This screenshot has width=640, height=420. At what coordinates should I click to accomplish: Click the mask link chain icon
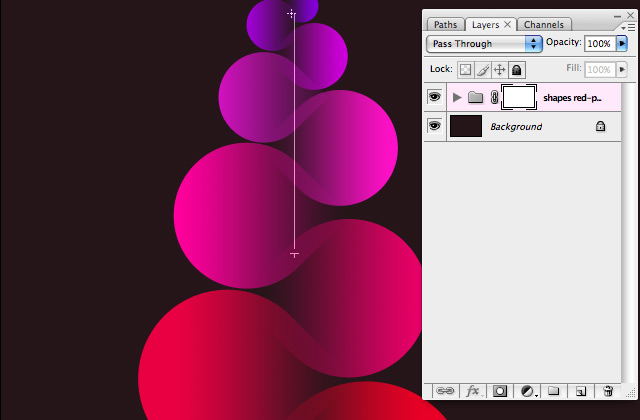click(494, 98)
